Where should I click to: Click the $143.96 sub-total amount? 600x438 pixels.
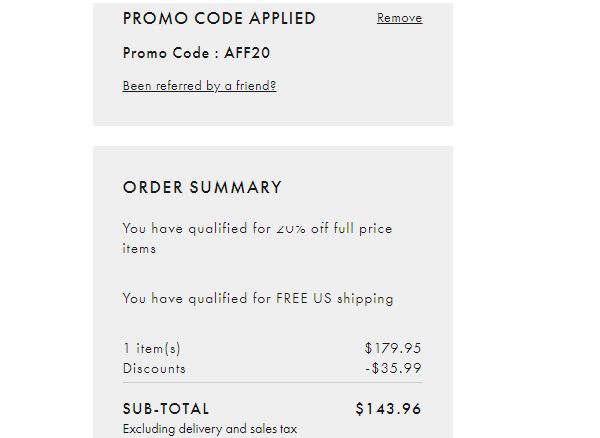pyautogui.click(x=388, y=409)
